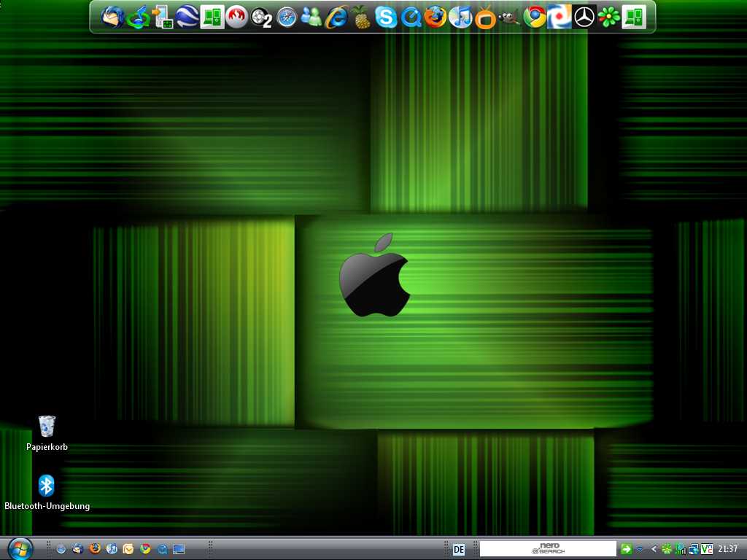Launch the green music sync dock icon

pos(138,17)
